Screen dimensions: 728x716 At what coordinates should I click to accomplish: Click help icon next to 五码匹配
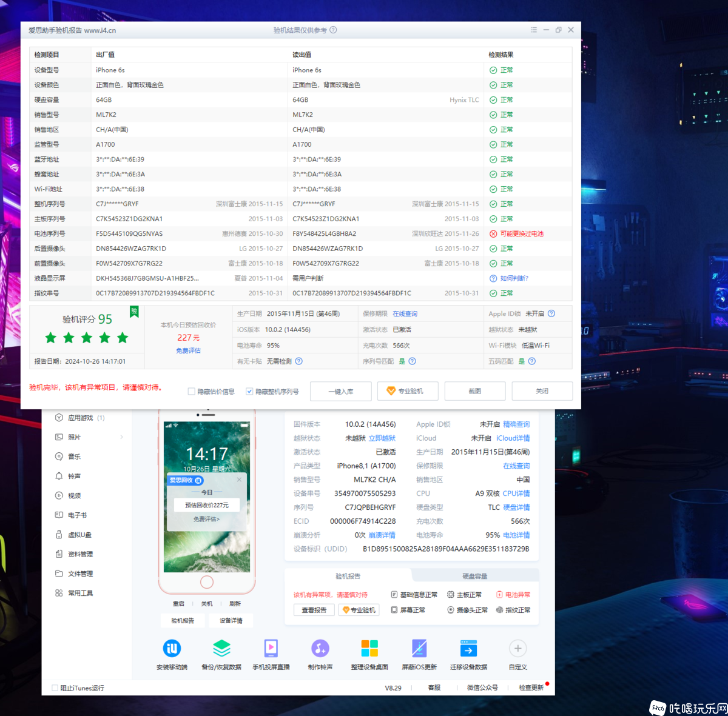pos(532,361)
